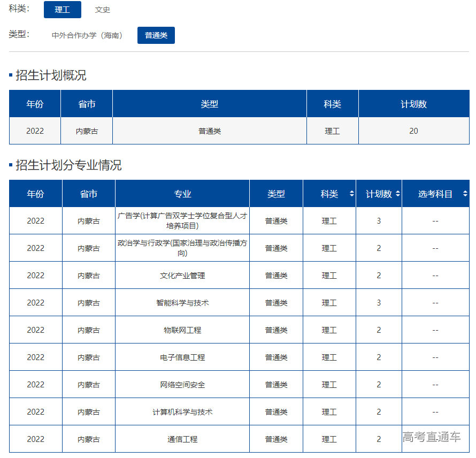This screenshot has height=458, width=476.
Task: Select the 理工 category button
Action: click(x=62, y=9)
